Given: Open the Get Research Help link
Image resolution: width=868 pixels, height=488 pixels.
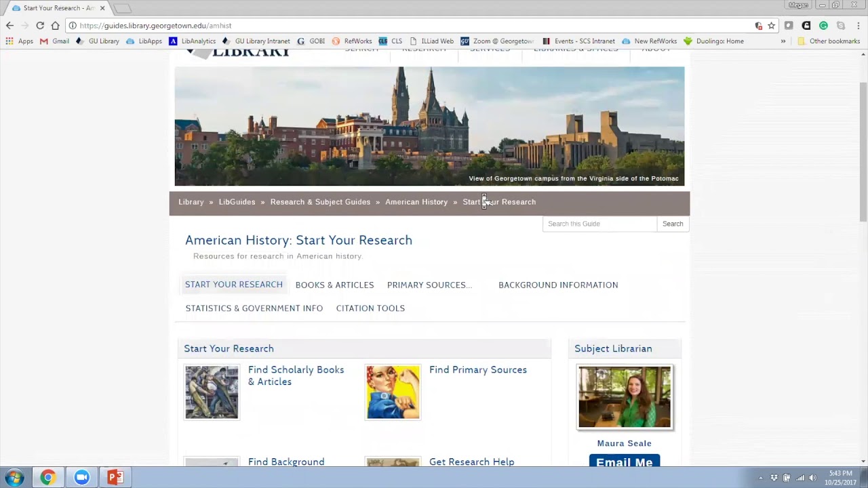Looking at the screenshot, I should pyautogui.click(x=472, y=462).
